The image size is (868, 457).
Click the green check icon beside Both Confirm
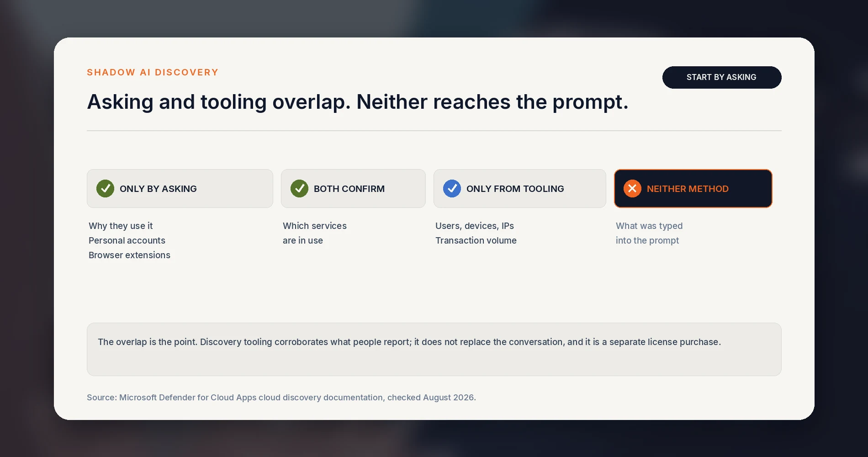click(x=299, y=188)
